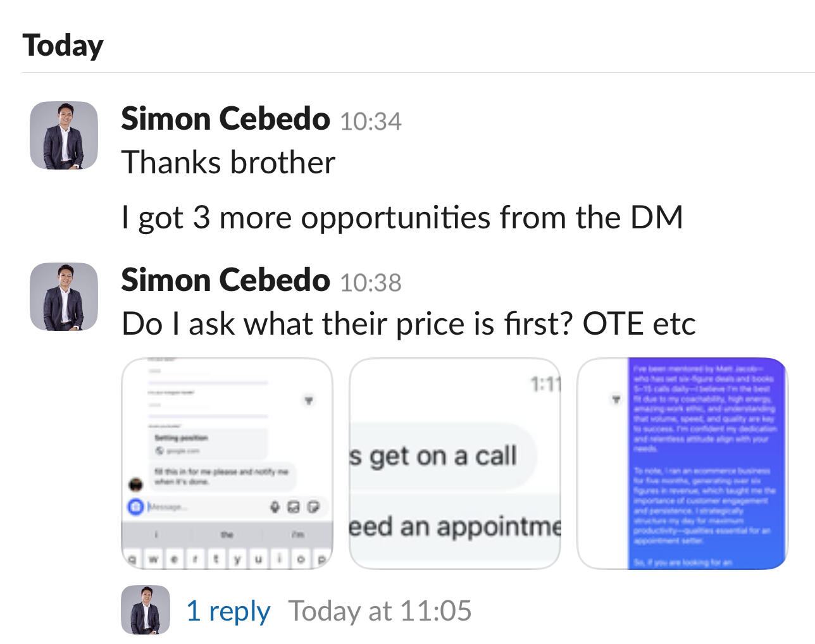Image resolution: width=815 pixels, height=644 pixels.
Task: Click Simon Cebedo's avatar on the 10:34 message
Action: [64, 135]
